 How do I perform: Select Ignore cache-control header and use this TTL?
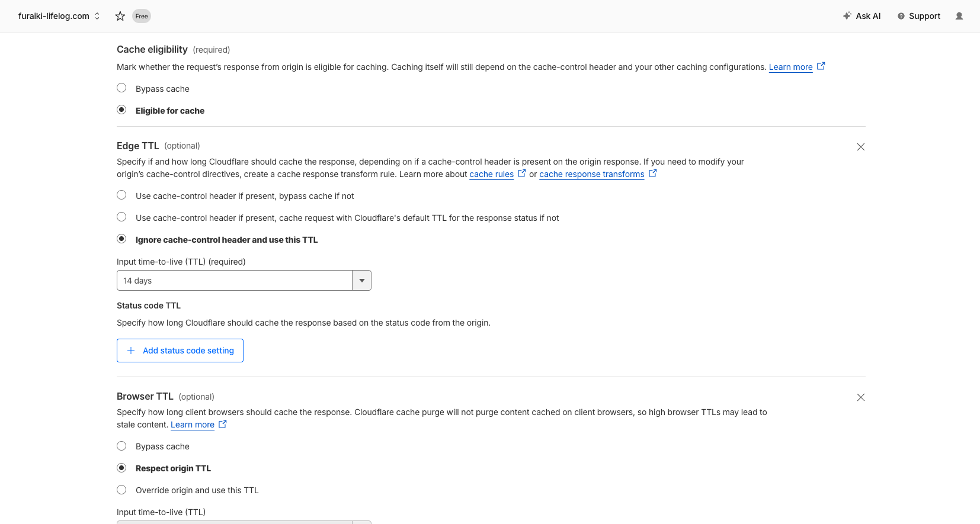coord(121,239)
